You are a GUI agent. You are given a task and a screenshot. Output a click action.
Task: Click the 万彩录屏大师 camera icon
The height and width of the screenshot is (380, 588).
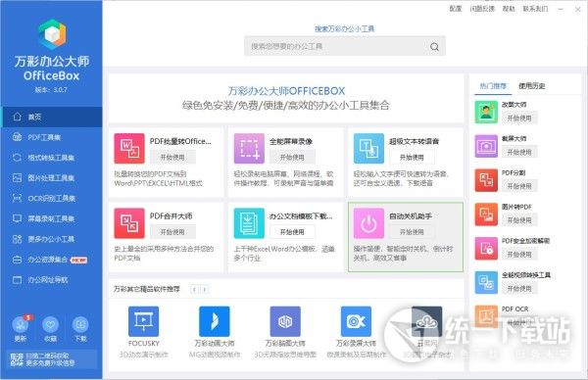click(x=356, y=321)
